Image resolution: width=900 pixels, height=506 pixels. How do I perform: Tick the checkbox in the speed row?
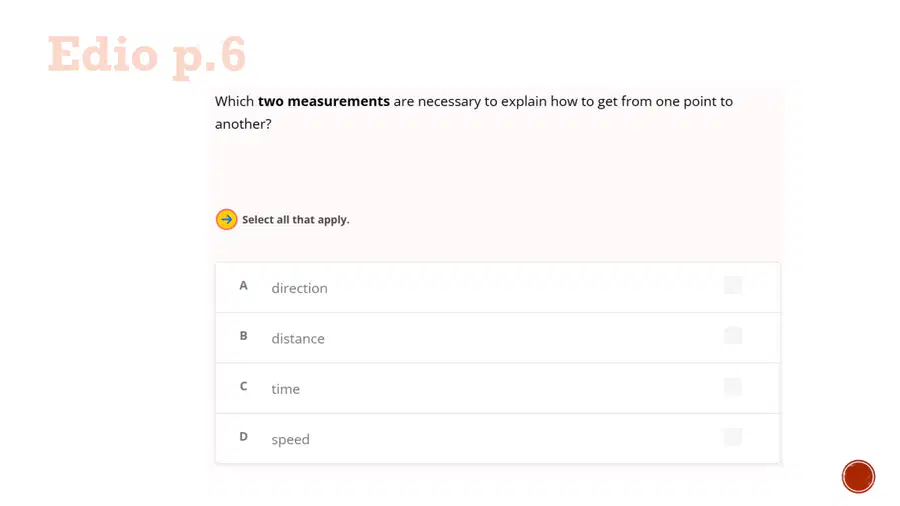[733, 437]
